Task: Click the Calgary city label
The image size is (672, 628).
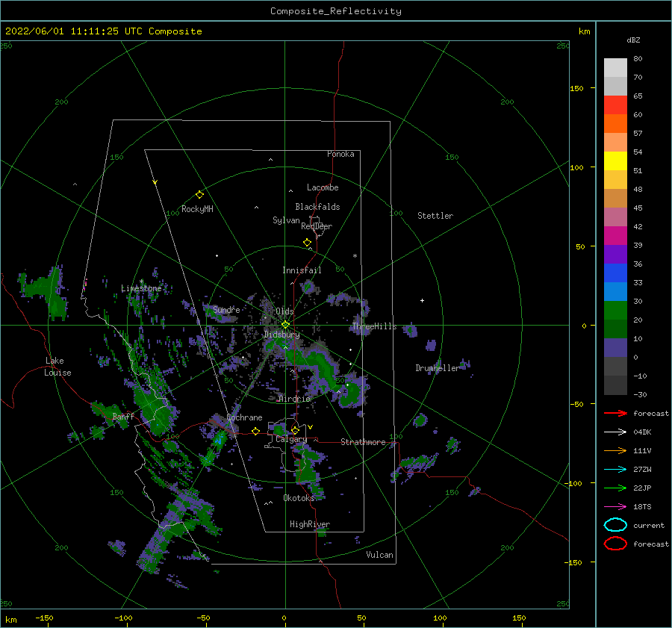Action: pyautogui.click(x=291, y=439)
